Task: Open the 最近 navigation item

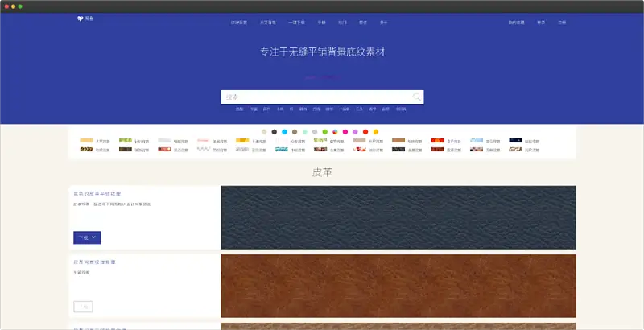Action: coord(363,23)
